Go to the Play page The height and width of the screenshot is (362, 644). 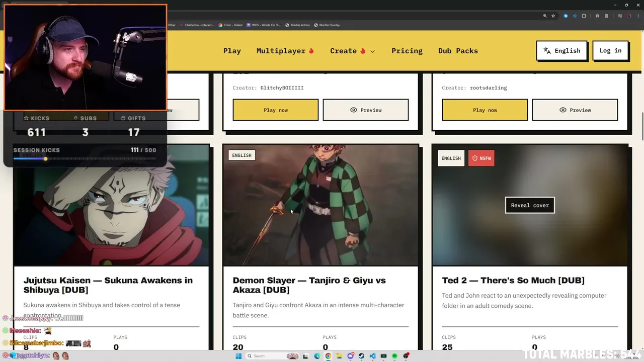click(x=232, y=51)
